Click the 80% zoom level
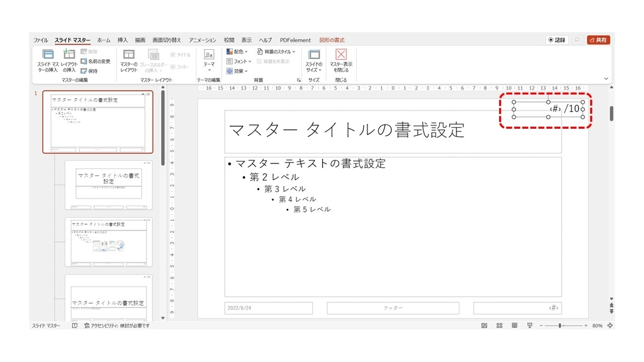 (x=598, y=326)
